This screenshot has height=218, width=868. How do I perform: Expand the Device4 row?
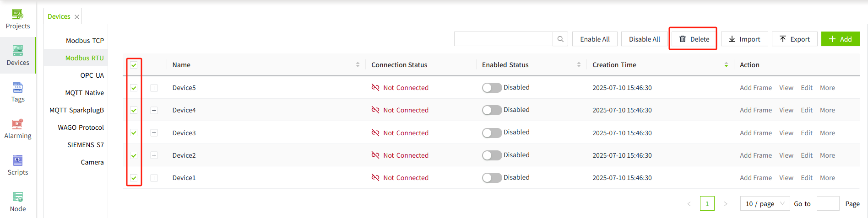[154, 110]
